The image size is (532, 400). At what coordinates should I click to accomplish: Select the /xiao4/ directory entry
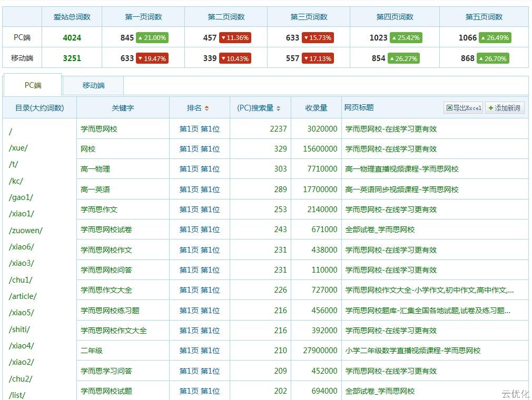pos(22,345)
